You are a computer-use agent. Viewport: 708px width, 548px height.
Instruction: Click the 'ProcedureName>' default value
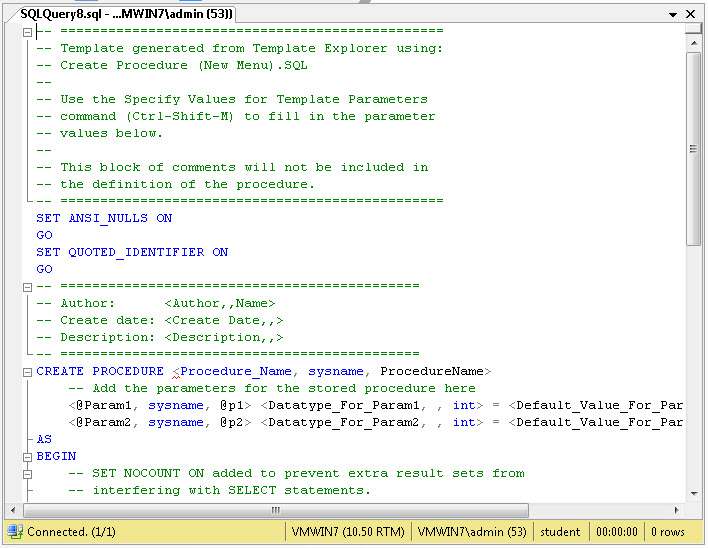[436, 372]
